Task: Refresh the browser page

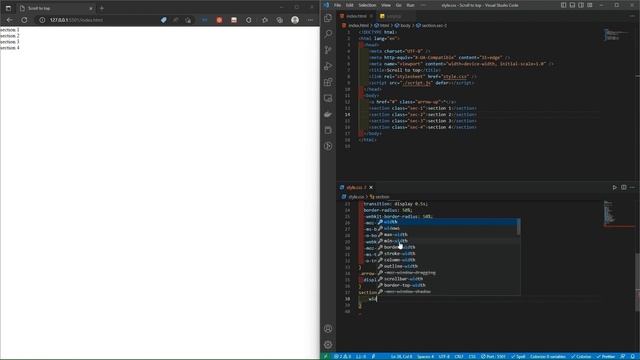Action: click(24, 20)
